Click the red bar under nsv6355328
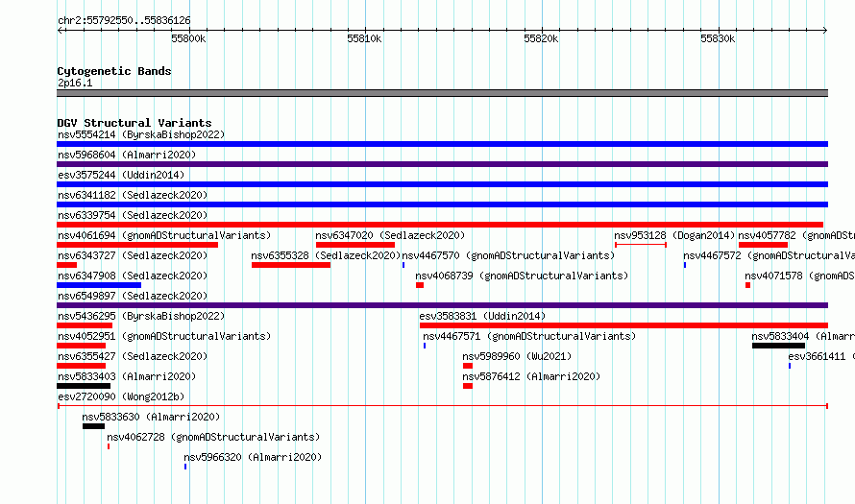Viewport: 855px width, 504px height. coord(291,265)
